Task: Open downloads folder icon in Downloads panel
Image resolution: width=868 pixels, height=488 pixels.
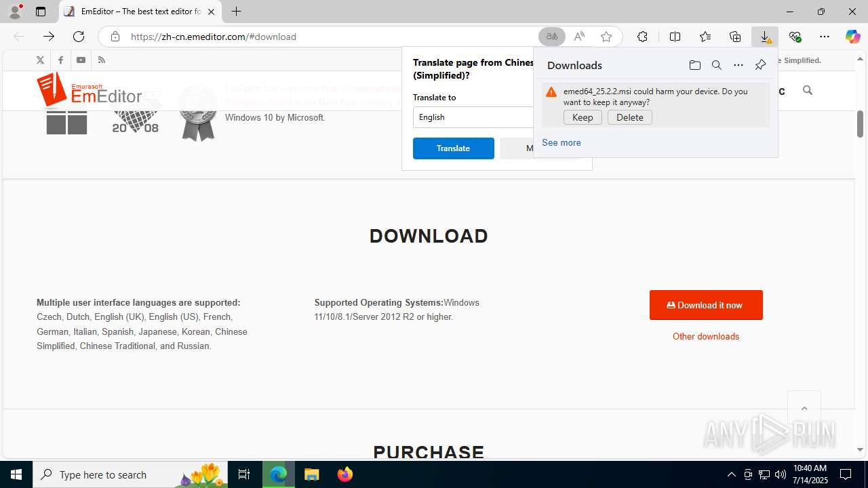Action: pos(694,65)
